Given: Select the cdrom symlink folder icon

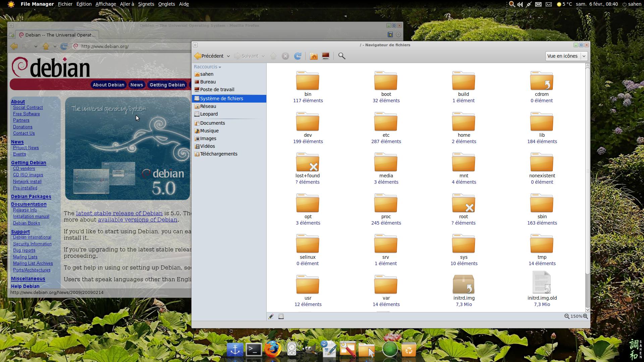Looking at the screenshot, I should click(x=542, y=80).
